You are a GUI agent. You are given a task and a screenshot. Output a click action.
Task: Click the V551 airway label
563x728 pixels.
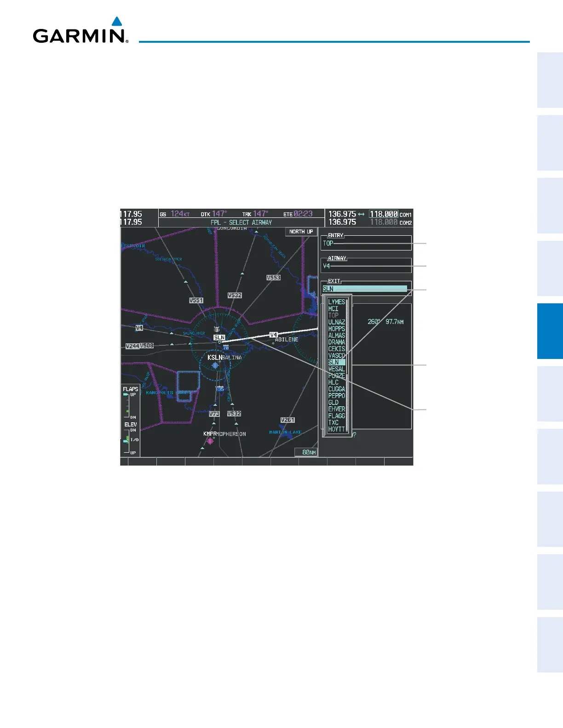click(196, 301)
